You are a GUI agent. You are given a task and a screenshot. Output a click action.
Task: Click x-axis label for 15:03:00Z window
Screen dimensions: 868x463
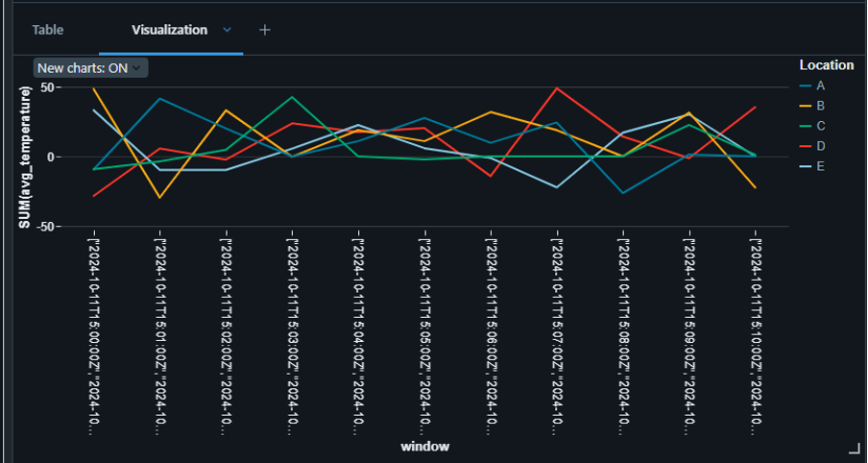pos(292,338)
